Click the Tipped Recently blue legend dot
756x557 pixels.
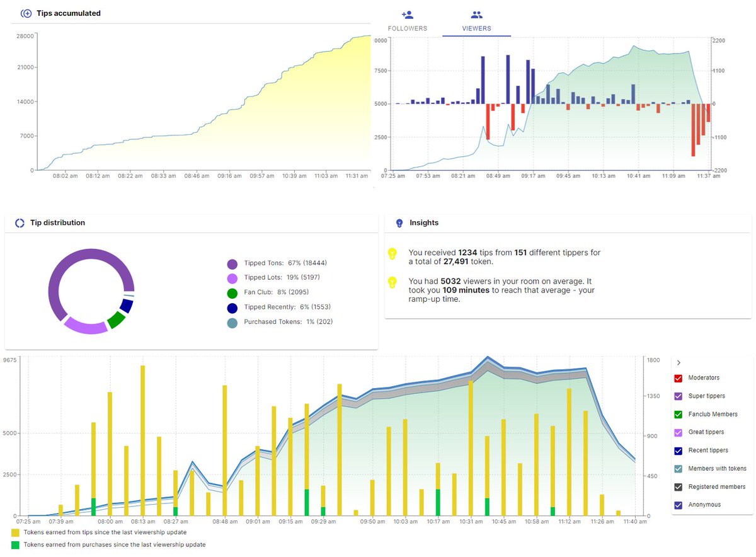[232, 307]
